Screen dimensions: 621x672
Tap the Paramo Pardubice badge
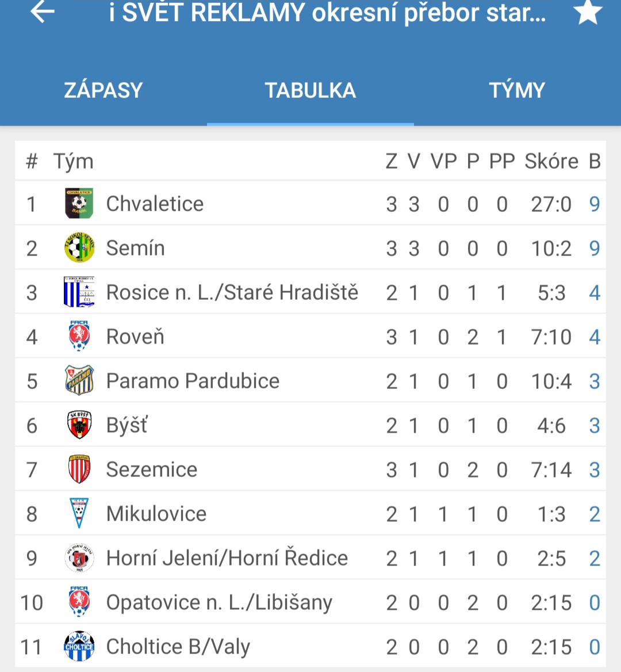[79, 380]
